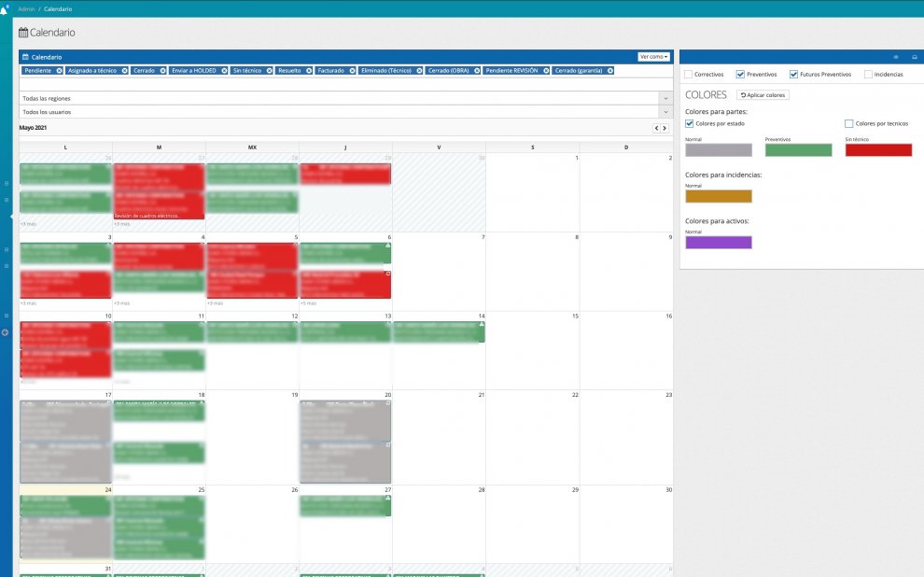Show more events on Monday May 3

[28, 303]
